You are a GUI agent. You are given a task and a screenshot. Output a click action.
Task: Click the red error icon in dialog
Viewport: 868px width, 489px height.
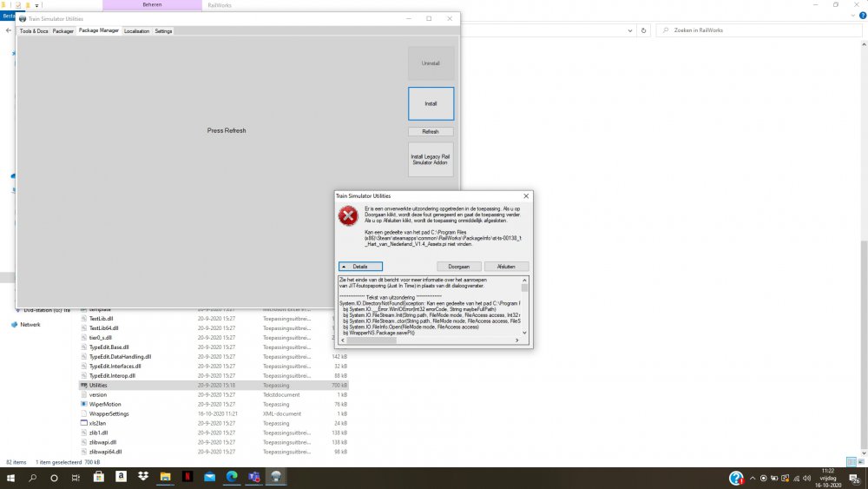pyautogui.click(x=348, y=216)
